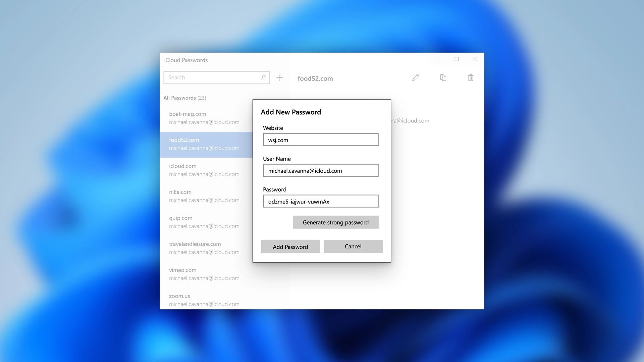Click the copy icon in the header
The height and width of the screenshot is (362, 644).
click(443, 78)
